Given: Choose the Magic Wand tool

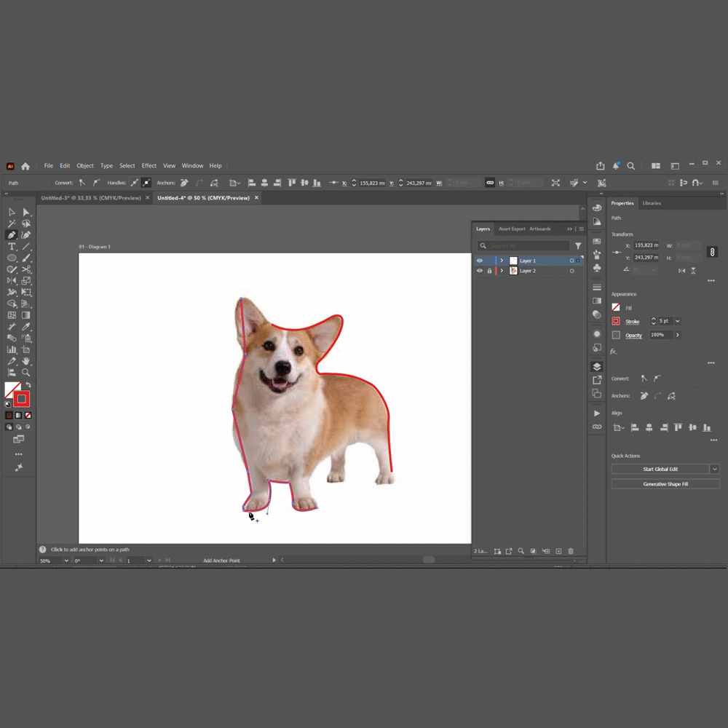Looking at the screenshot, I should 12,223.
